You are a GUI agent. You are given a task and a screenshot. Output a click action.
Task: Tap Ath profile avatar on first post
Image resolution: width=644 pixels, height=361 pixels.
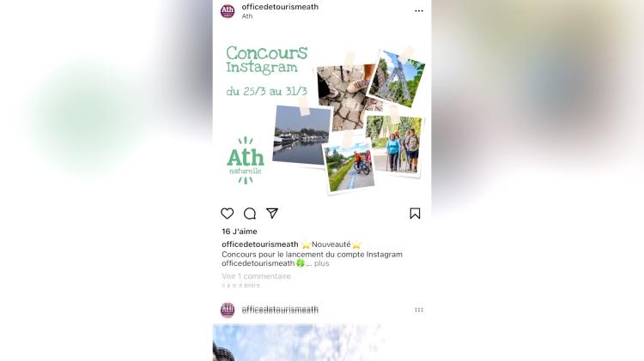pyautogui.click(x=228, y=11)
